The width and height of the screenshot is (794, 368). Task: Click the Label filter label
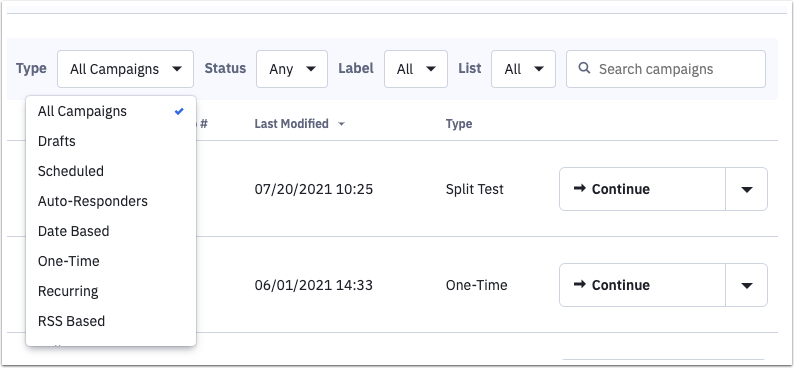click(x=356, y=68)
